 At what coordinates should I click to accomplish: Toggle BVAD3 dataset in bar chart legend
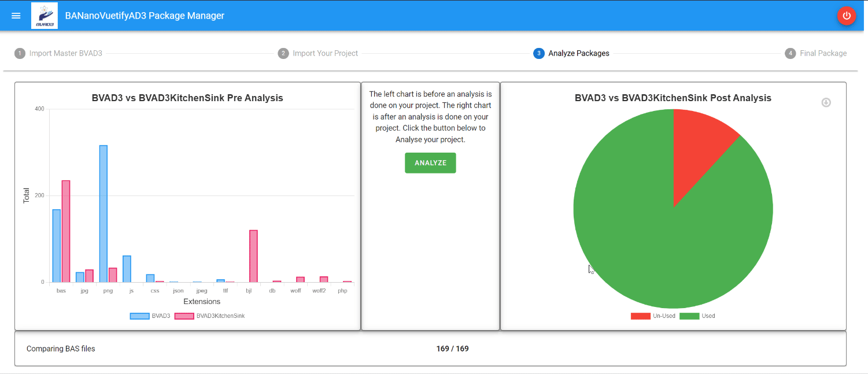point(150,316)
